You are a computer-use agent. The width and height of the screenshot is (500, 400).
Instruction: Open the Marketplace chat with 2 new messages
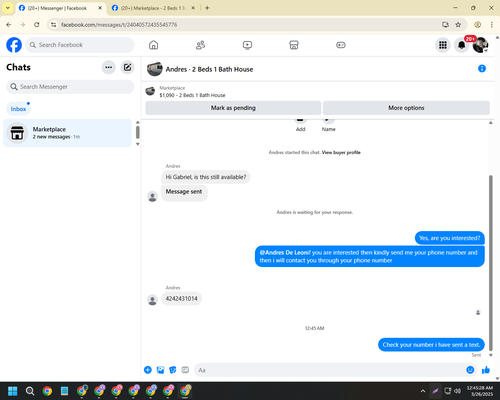click(x=67, y=133)
